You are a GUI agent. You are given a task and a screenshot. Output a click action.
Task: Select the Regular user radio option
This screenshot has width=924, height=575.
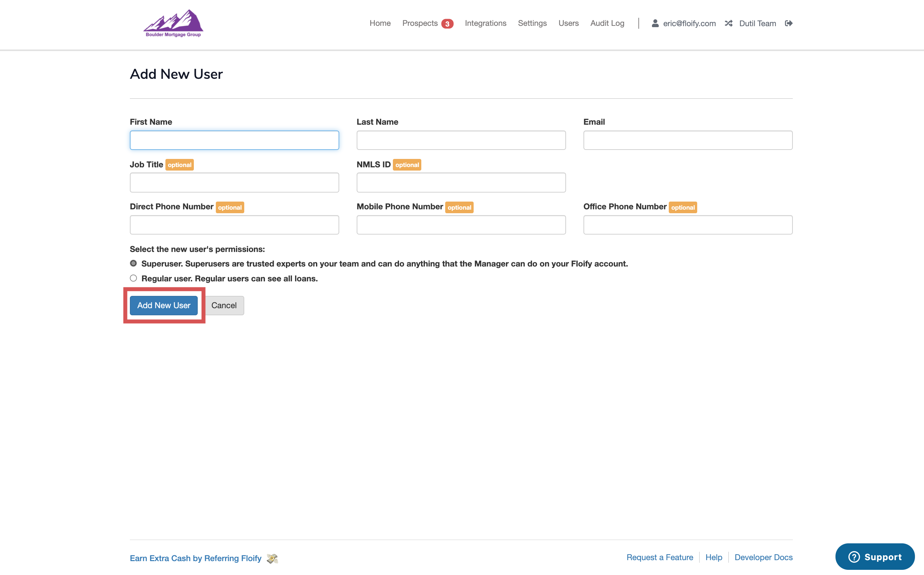133,278
